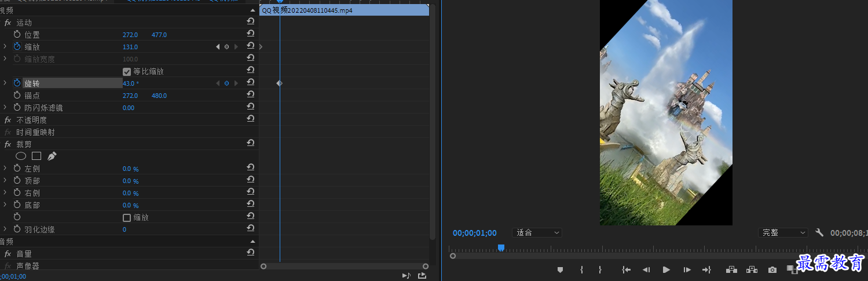
Task: Collapse the 视频 effects section
Action: tap(252, 10)
